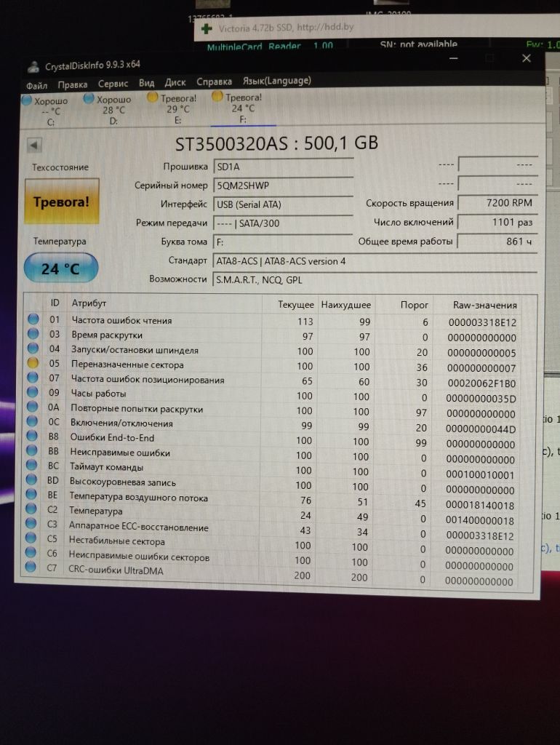Click status icon for BC Таймаут команды
The width and height of the screenshot is (560, 745).
32,465
